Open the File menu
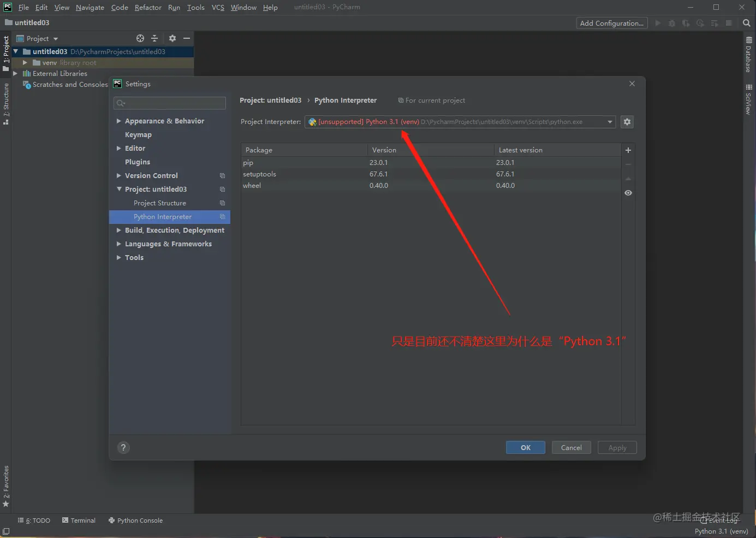Screen dimensions: 756x538 pyautogui.click(x=23, y=7)
